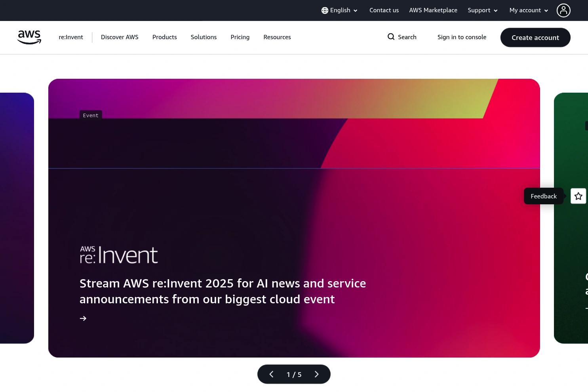Click the AWS logo

coord(29,37)
